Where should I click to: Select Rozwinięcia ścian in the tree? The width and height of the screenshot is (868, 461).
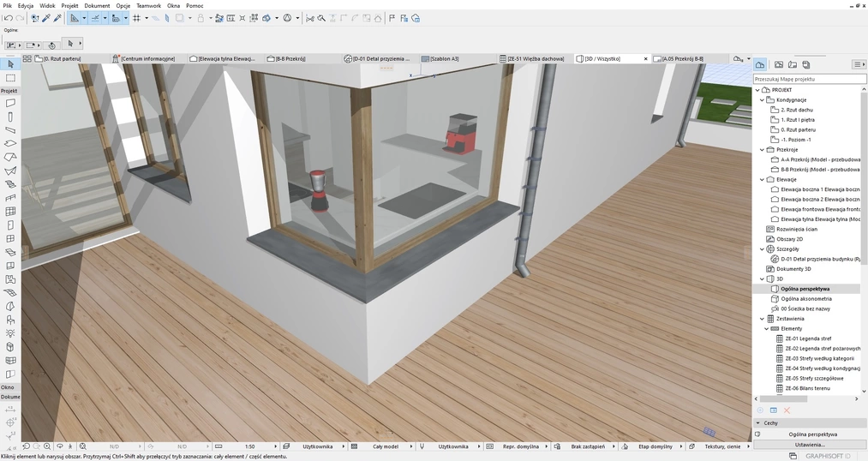[797, 229]
